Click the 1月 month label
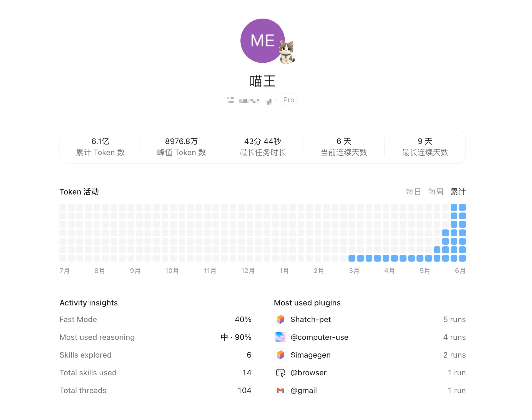Viewport: 532px width, 420px height. coord(284,270)
